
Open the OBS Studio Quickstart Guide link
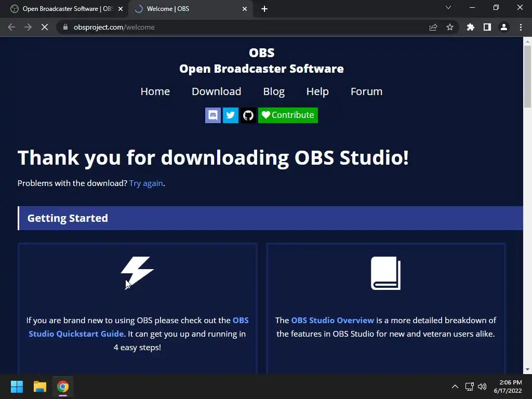[138, 327]
